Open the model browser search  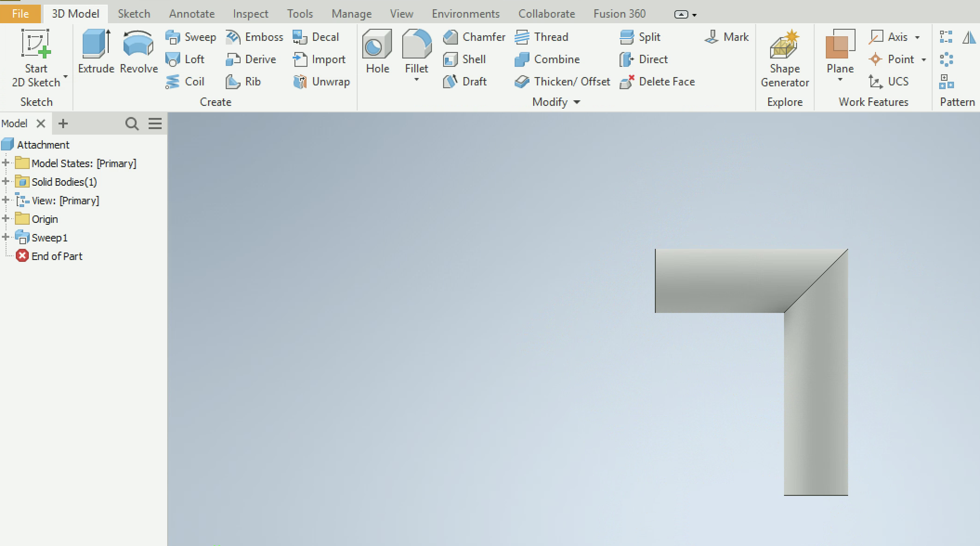(132, 123)
